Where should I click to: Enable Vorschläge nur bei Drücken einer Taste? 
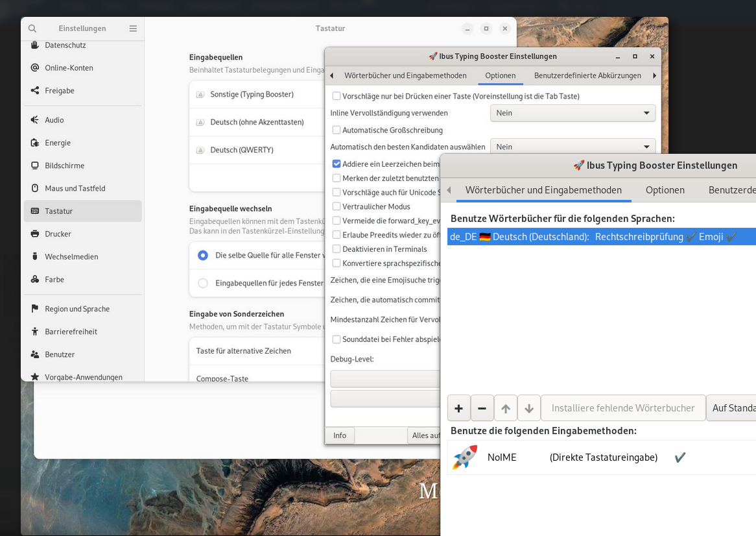pos(337,96)
